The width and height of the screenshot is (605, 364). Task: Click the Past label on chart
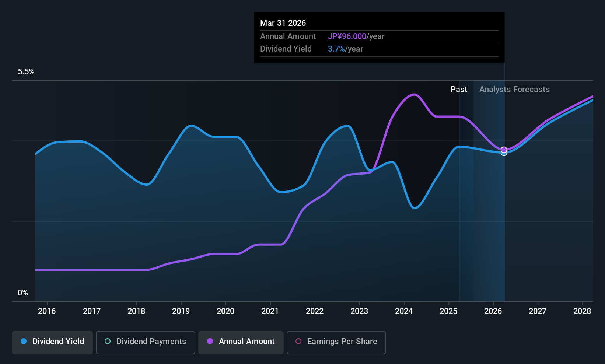coord(459,90)
